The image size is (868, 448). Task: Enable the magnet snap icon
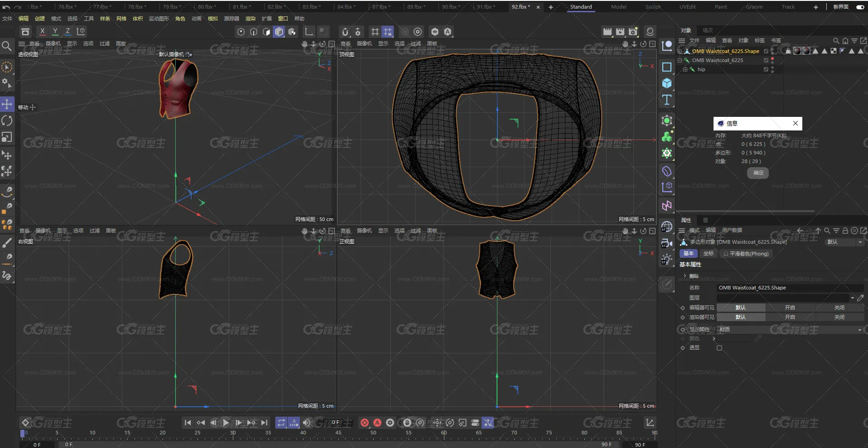345,32
